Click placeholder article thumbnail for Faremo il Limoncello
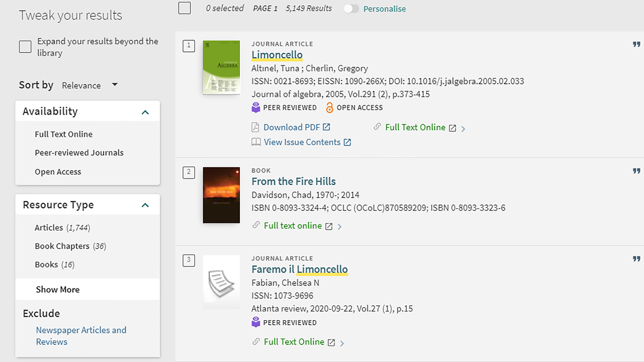Image resolution: width=644 pixels, height=362 pixels. pyautogui.click(x=221, y=282)
